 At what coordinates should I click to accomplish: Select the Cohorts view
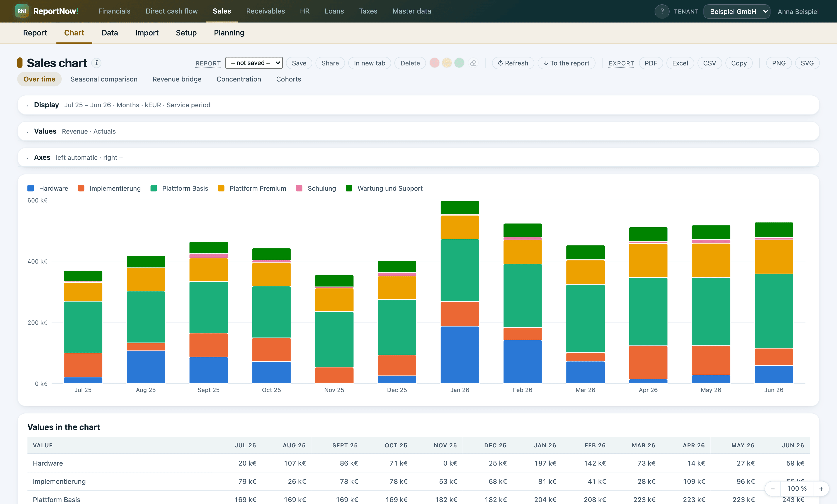(x=288, y=79)
